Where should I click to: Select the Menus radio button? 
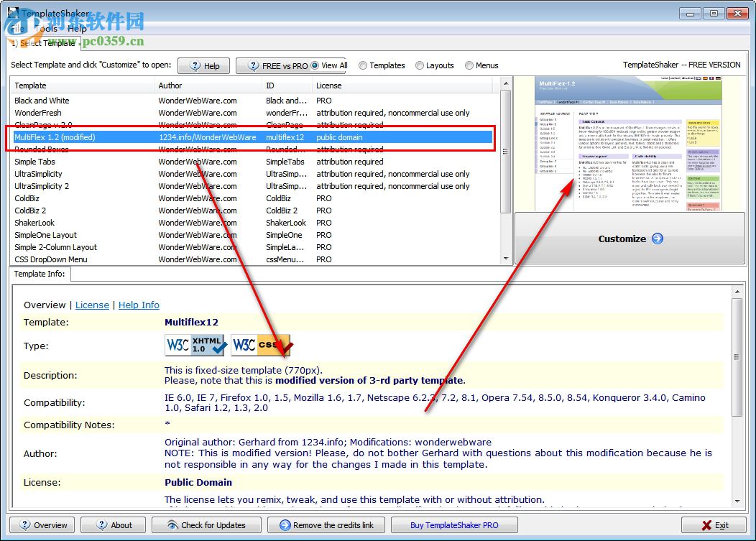[x=469, y=65]
